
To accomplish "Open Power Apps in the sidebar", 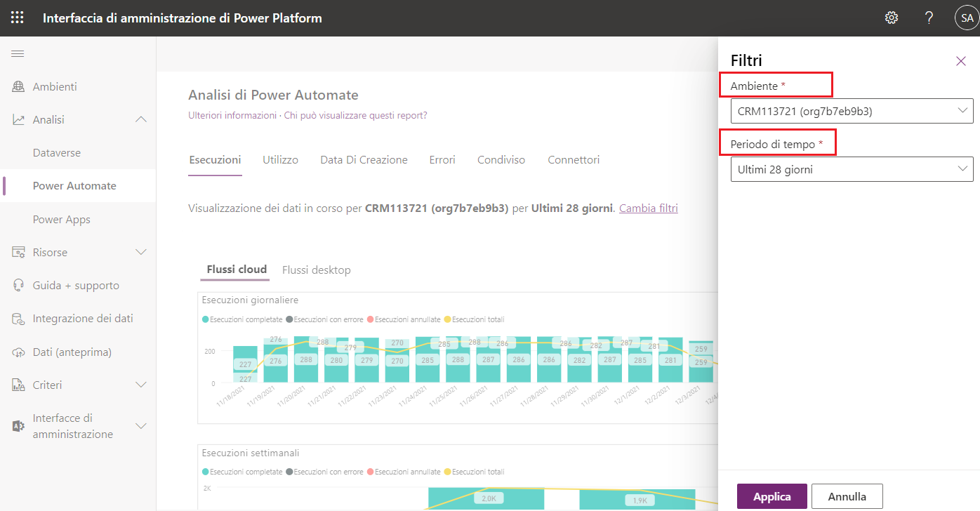I will click(62, 220).
